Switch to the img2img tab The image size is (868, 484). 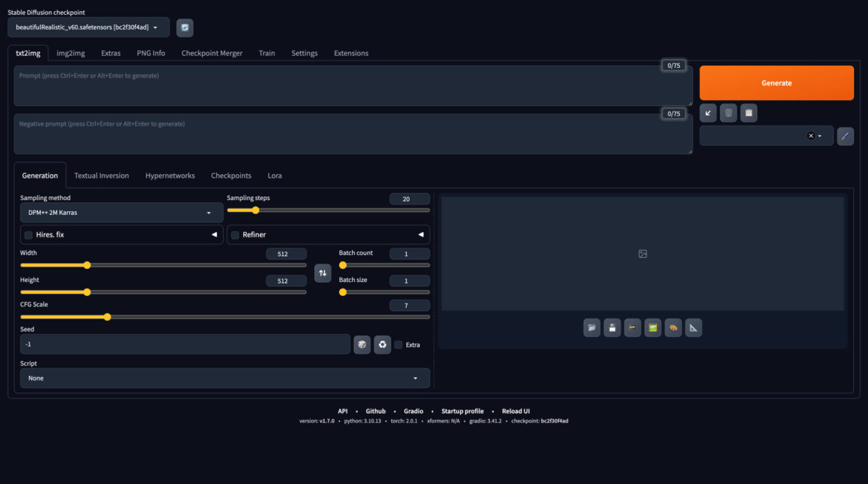pos(70,53)
